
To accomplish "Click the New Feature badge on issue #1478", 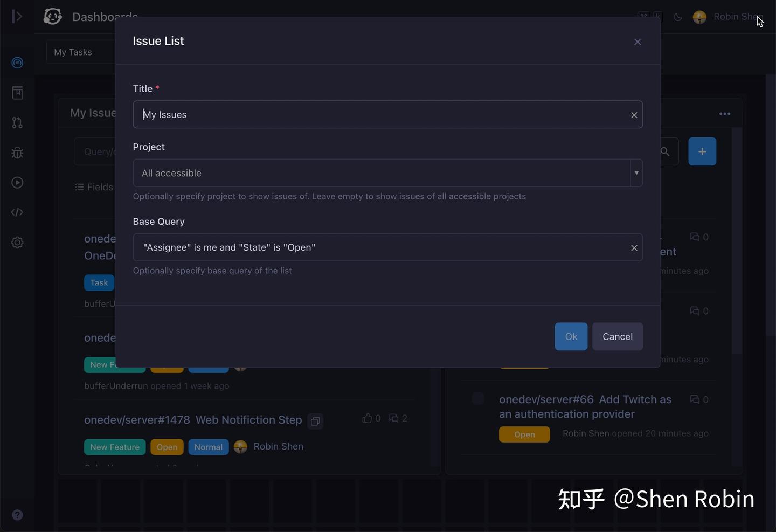I will click(115, 447).
